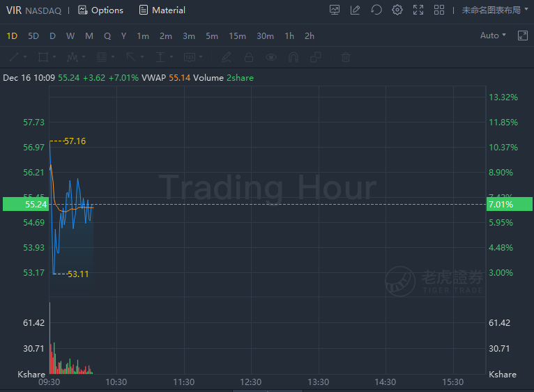Select the rectangle shape drawing tool
This screenshot has width=534, height=392.
pyautogui.click(x=43, y=57)
